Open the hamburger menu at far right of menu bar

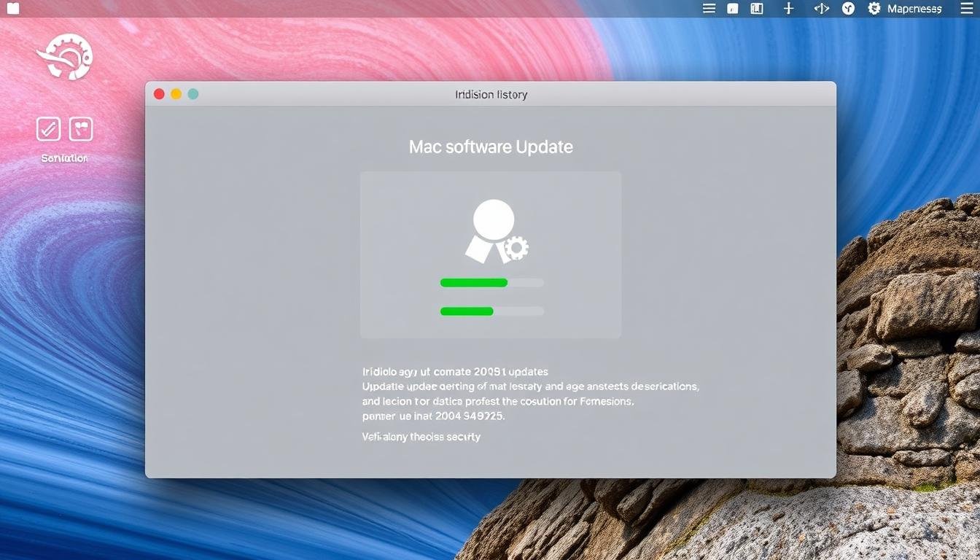(x=966, y=9)
